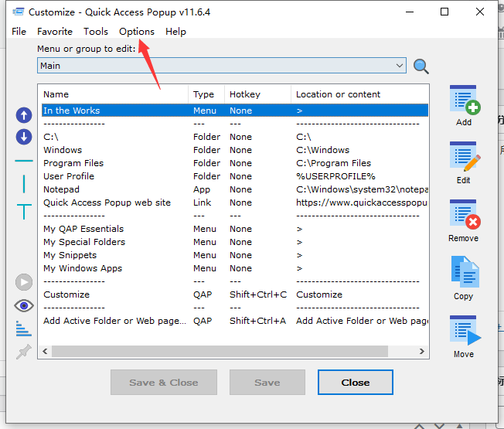This screenshot has width=504, height=429.
Task: Select the In the Works row
Action: point(235,111)
